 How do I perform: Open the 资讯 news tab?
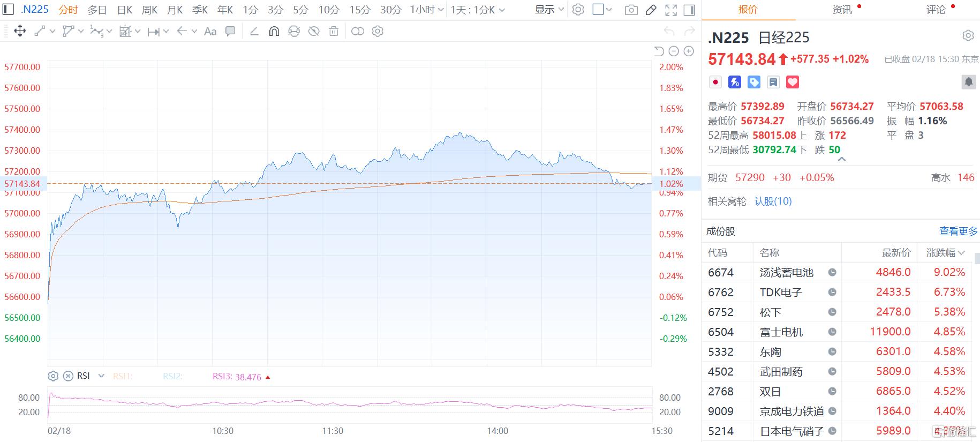click(x=842, y=10)
